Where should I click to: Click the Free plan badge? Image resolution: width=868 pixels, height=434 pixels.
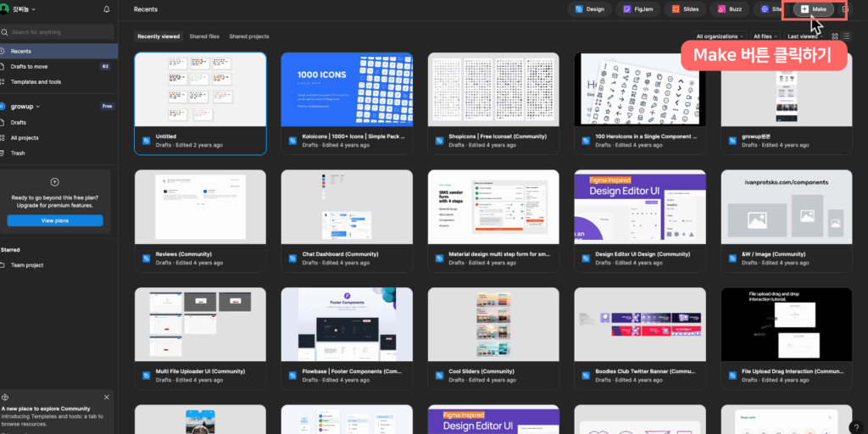(108, 106)
